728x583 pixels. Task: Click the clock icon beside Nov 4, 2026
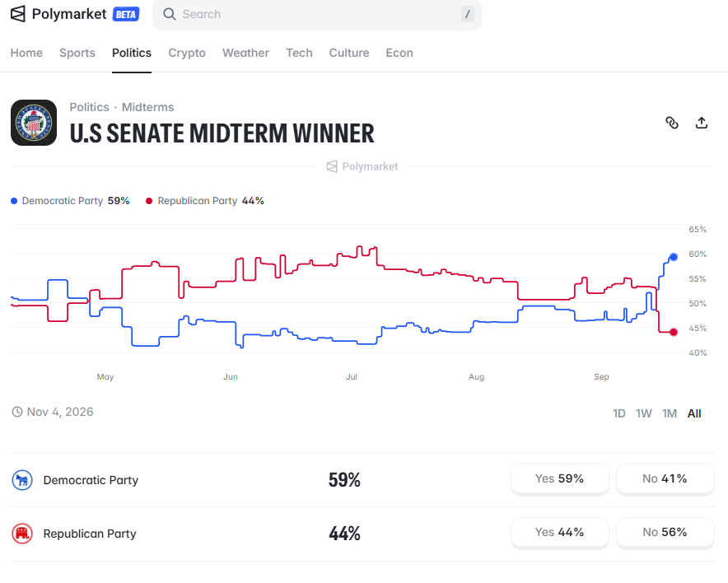tap(17, 412)
